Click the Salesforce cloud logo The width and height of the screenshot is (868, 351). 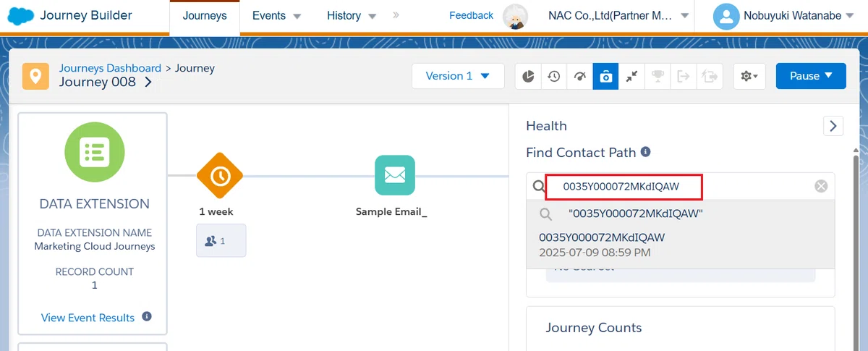pyautogui.click(x=20, y=15)
